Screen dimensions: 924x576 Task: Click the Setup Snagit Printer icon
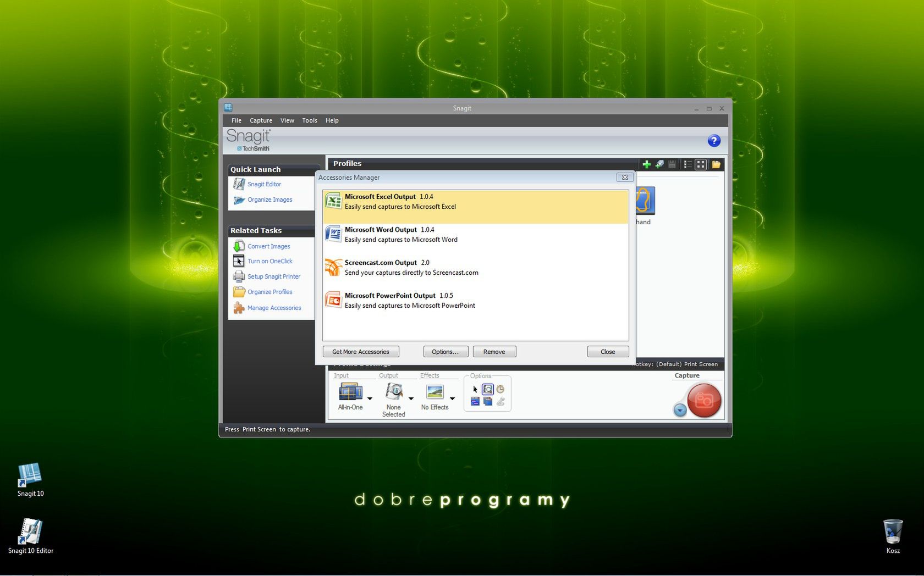(x=239, y=276)
